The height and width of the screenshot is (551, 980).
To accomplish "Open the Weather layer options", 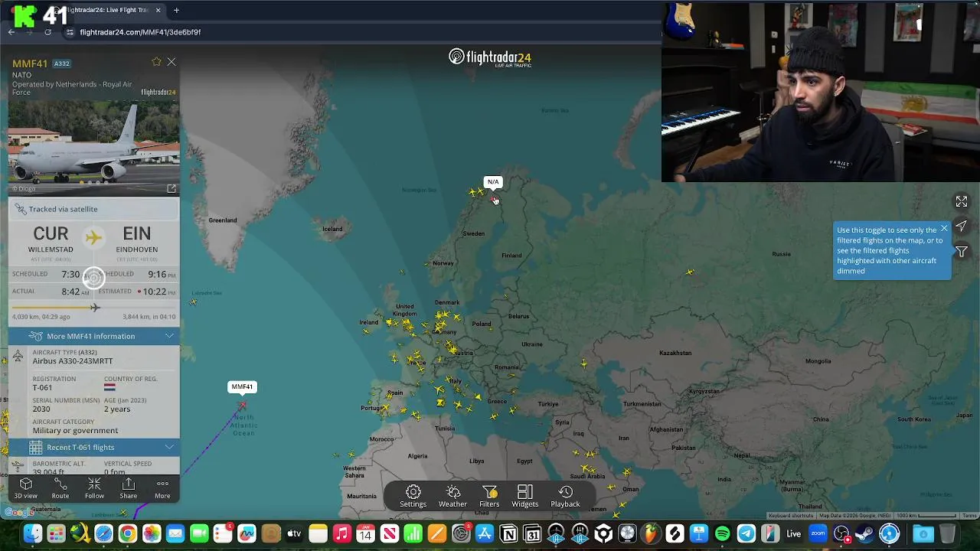I will coord(452,496).
